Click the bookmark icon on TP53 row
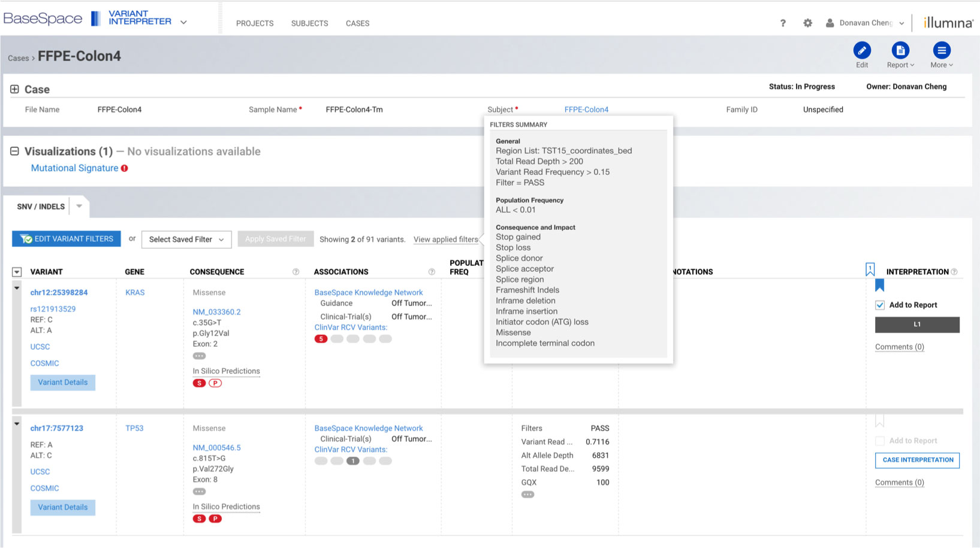The image size is (980, 548). click(x=879, y=421)
